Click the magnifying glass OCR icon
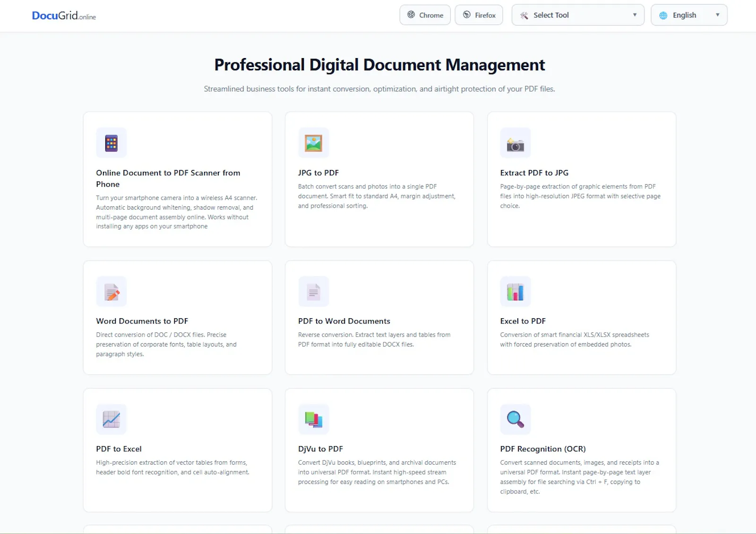 (x=515, y=419)
